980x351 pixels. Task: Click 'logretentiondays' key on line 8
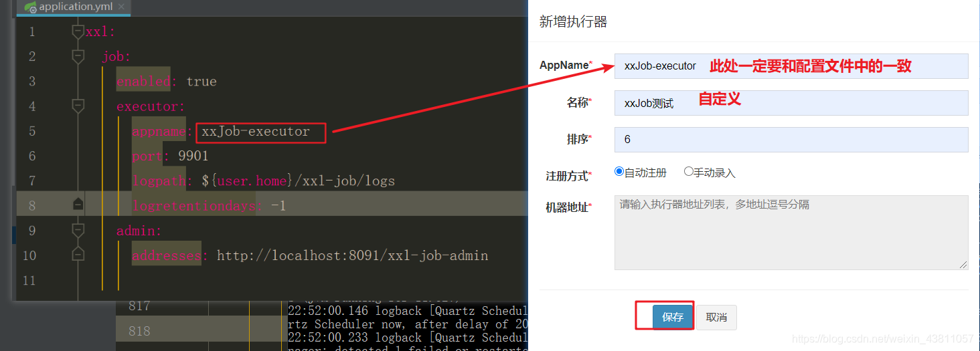193,206
